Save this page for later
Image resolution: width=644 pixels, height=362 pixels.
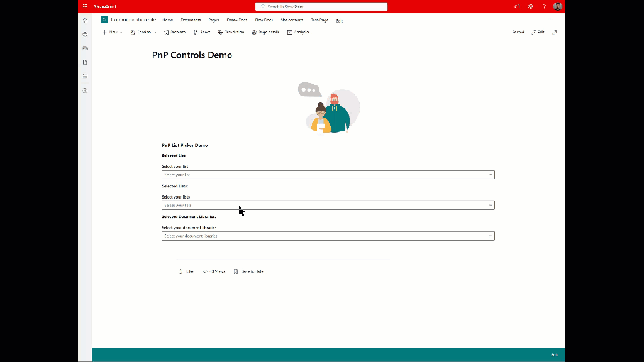250,271
